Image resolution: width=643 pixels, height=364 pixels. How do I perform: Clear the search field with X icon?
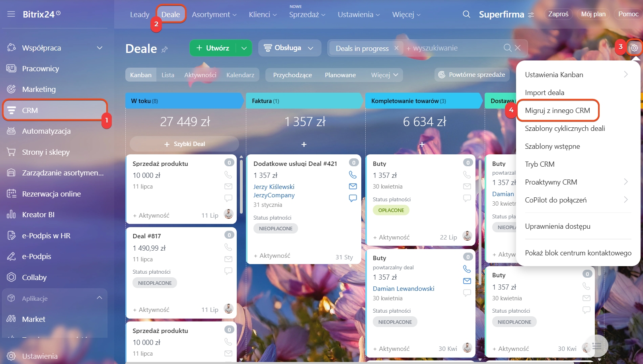click(518, 48)
